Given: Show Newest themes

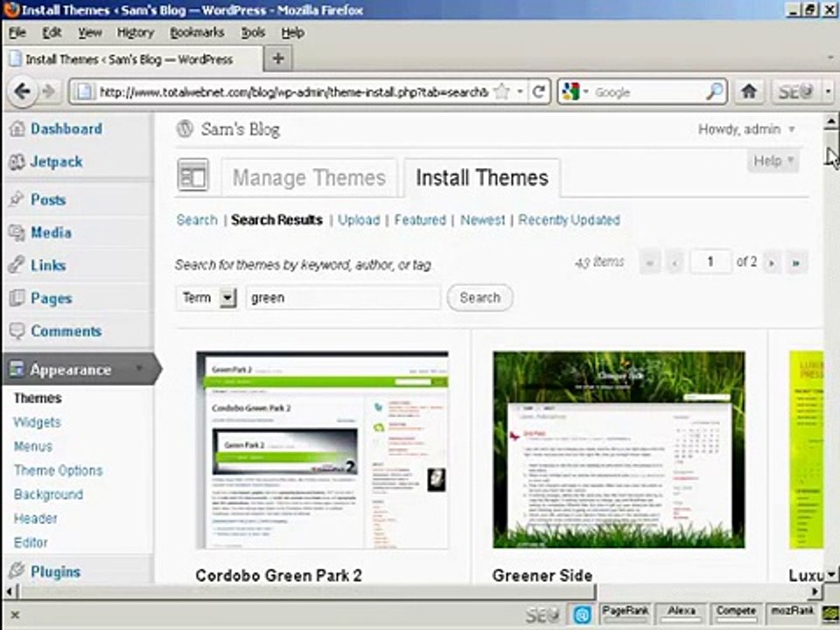Looking at the screenshot, I should pos(483,220).
